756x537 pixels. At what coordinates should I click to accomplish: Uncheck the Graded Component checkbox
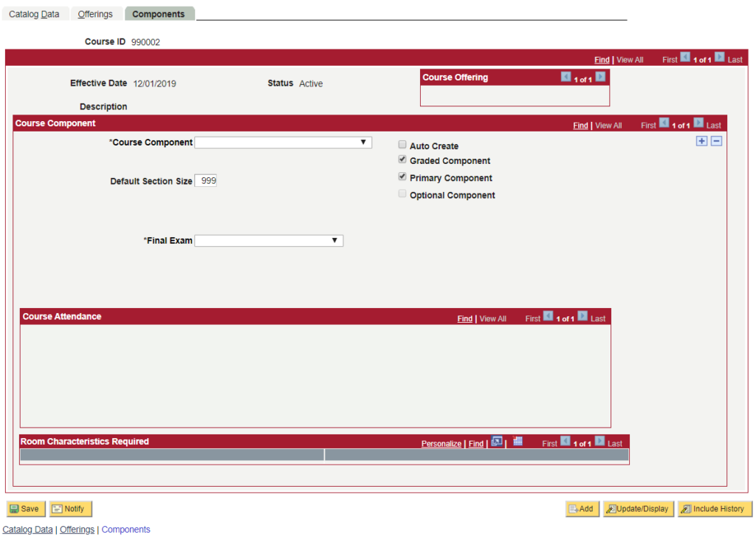click(x=402, y=160)
